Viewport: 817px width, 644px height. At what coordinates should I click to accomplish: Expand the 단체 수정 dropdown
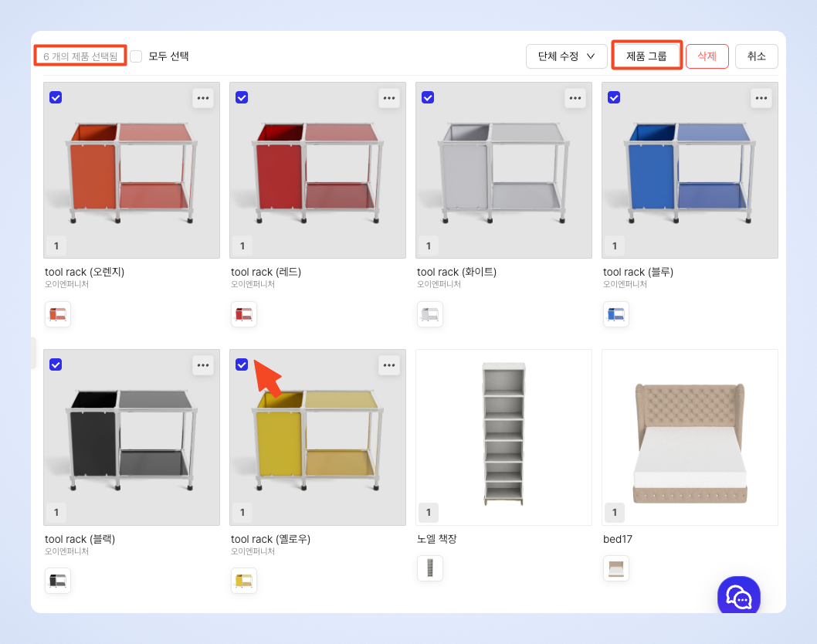click(566, 56)
